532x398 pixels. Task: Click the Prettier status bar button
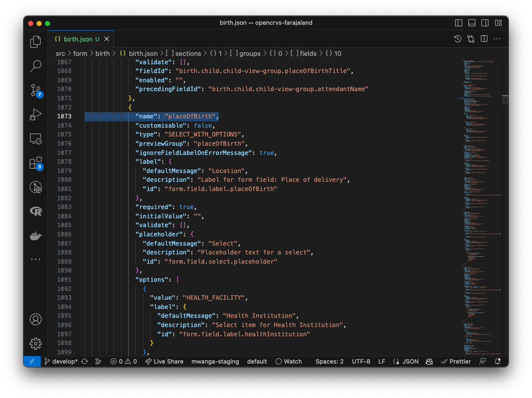tap(456, 361)
